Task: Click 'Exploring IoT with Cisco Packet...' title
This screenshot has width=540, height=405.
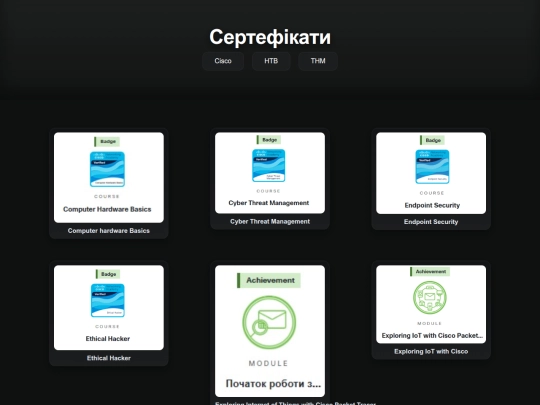Action: point(432,335)
